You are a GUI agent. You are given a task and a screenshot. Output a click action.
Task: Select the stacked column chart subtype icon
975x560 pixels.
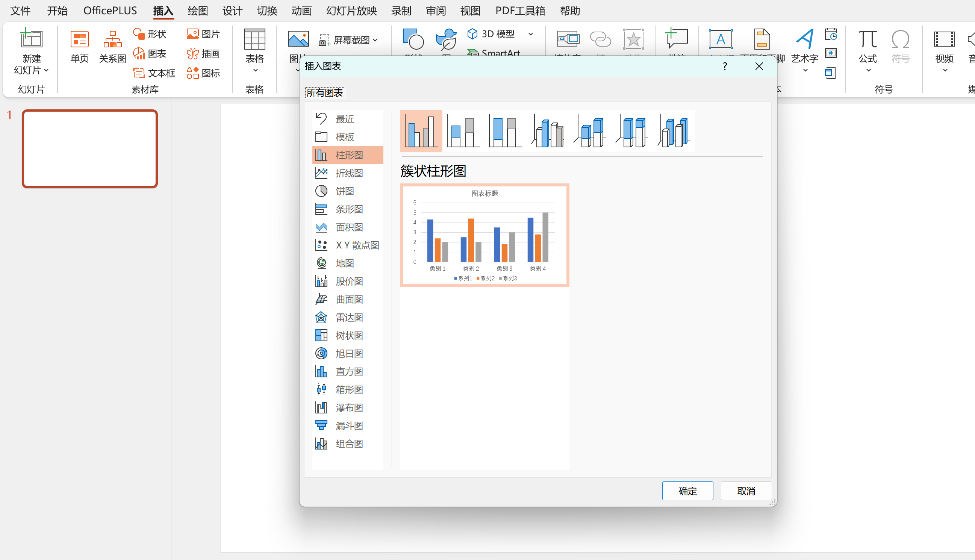(463, 131)
